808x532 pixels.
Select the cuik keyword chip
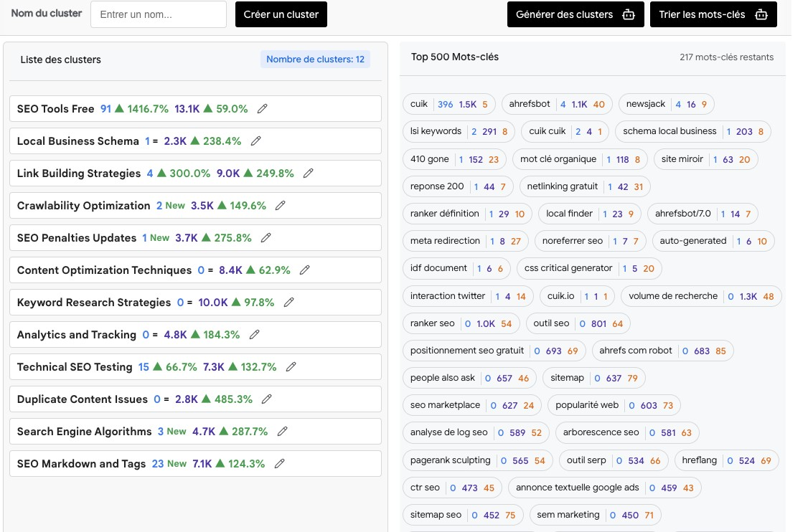448,104
